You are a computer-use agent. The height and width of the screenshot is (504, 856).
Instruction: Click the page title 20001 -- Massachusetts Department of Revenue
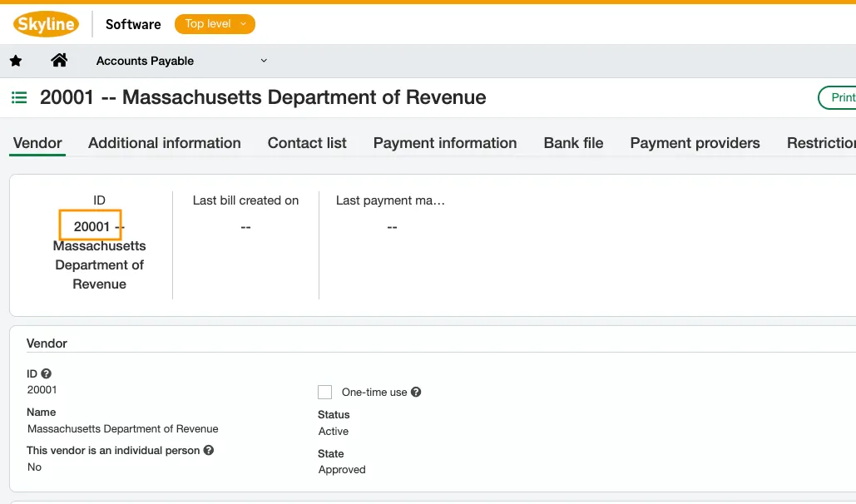click(263, 97)
